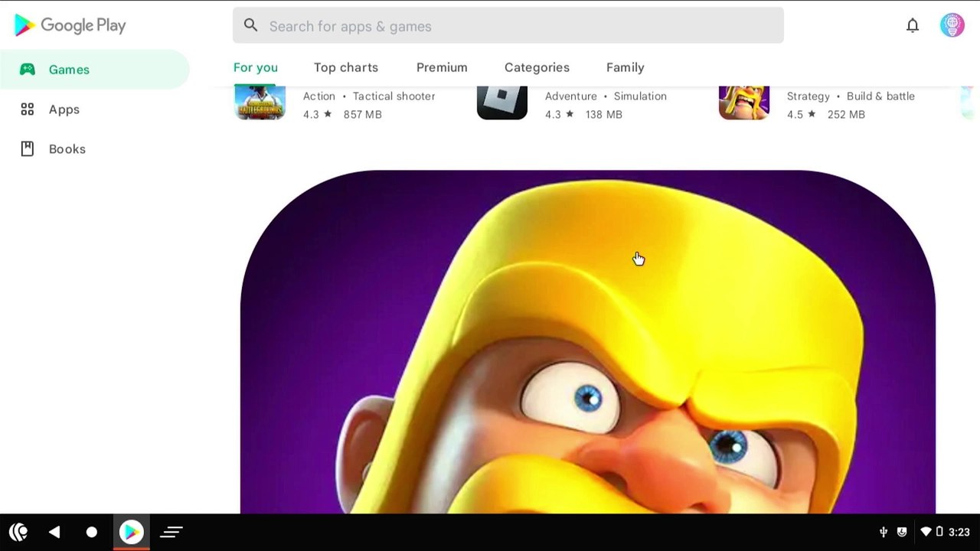Open notifications via the bell icon

(x=913, y=25)
